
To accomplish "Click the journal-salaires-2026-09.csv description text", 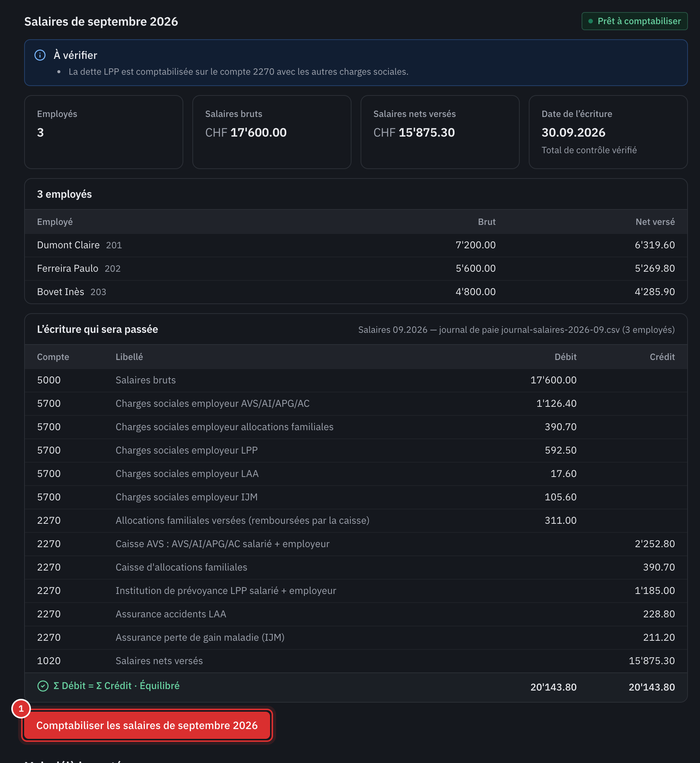I will point(516,330).
